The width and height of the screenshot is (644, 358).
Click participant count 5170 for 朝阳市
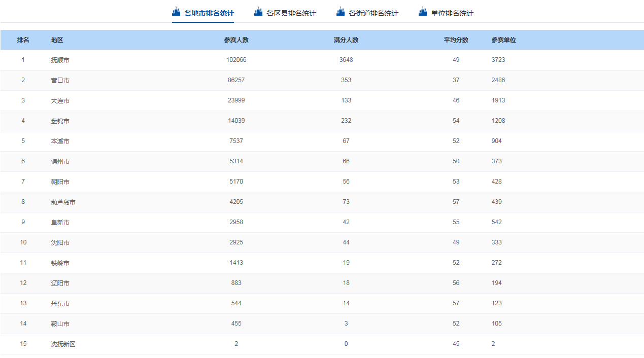click(236, 182)
